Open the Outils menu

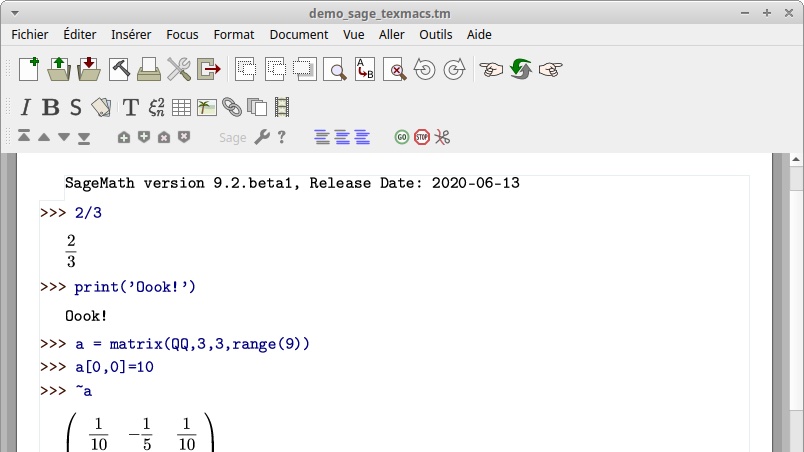436,35
